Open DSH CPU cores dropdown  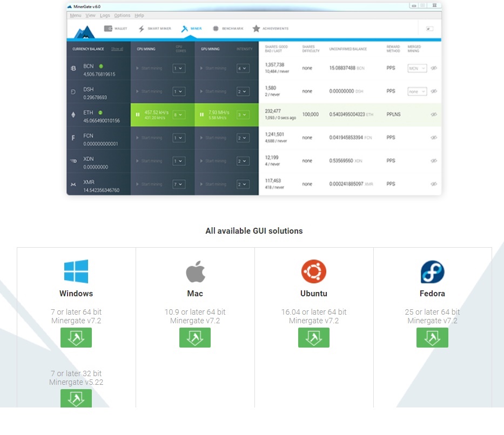179,92
